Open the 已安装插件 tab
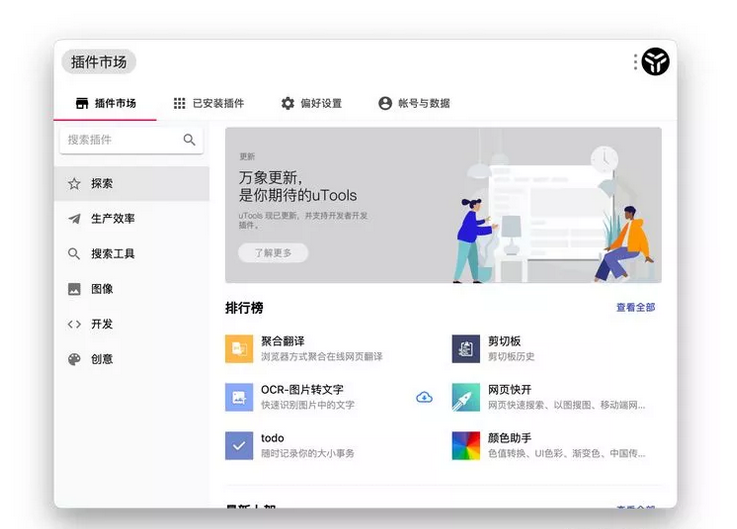Viewport: 737px width, 529px height. coord(209,103)
